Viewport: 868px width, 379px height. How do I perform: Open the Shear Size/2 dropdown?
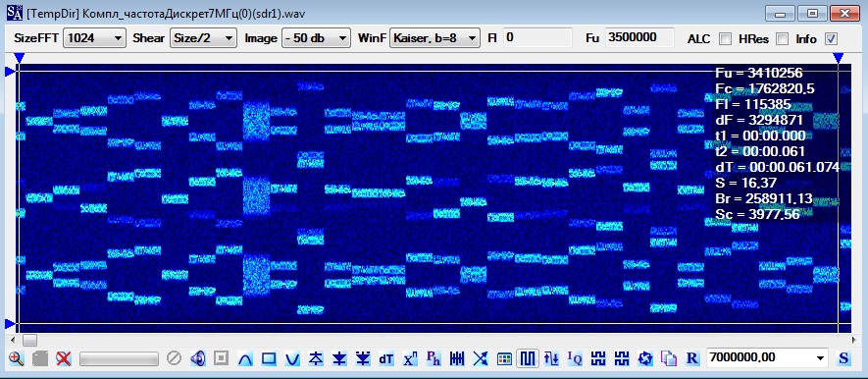203,38
